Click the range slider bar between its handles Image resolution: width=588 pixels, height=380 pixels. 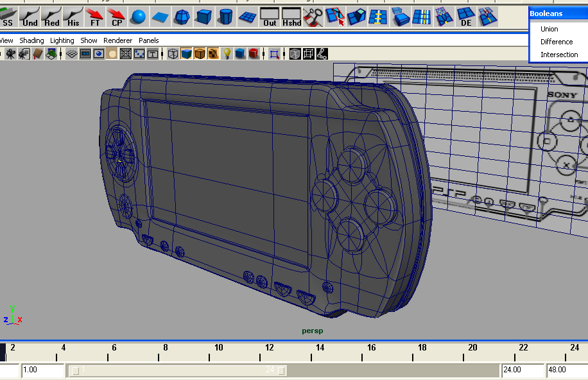coord(178,370)
